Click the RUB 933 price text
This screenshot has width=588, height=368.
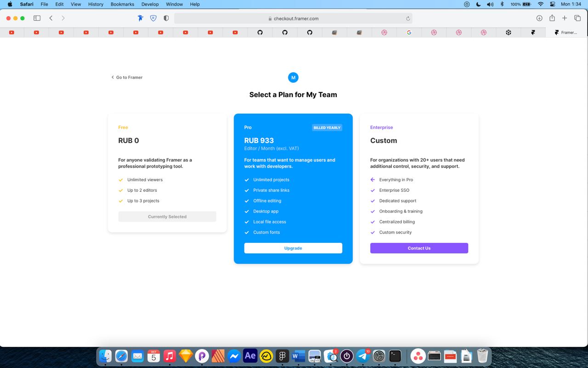tap(259, 141)
